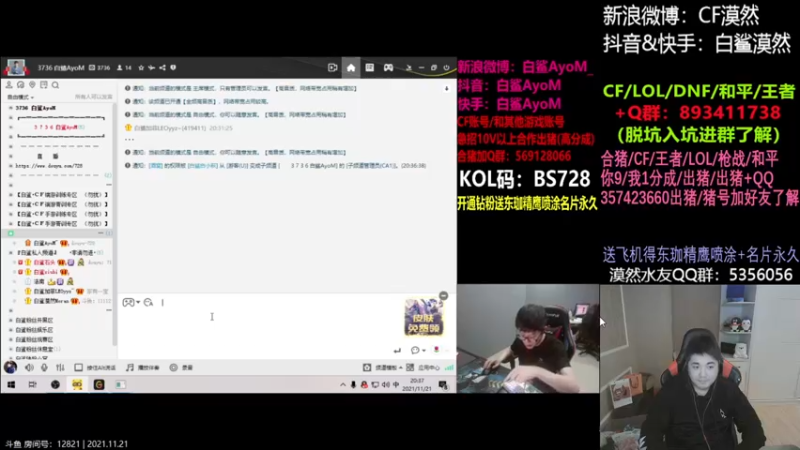Open the Windows Start menu
This screenshot has height=450, width=800.
point(11,385)
